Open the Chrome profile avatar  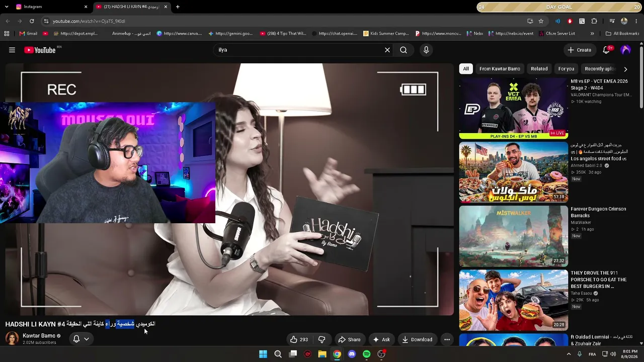(624, 21)
